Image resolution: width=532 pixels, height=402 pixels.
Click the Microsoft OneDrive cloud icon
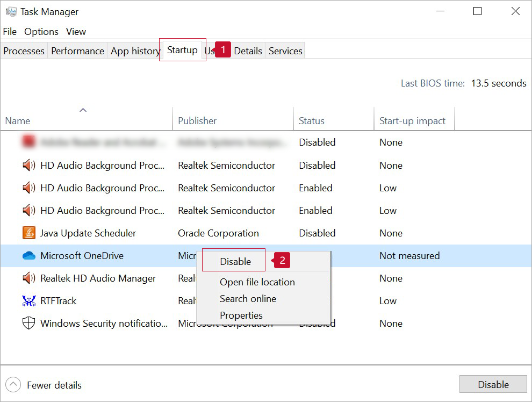click(28, 256)
